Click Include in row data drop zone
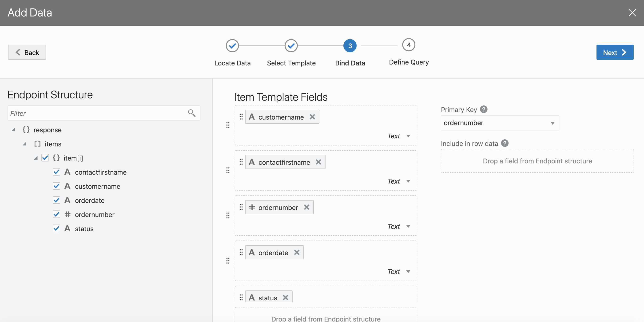This screenshot has height=322, width=644. 537,161
